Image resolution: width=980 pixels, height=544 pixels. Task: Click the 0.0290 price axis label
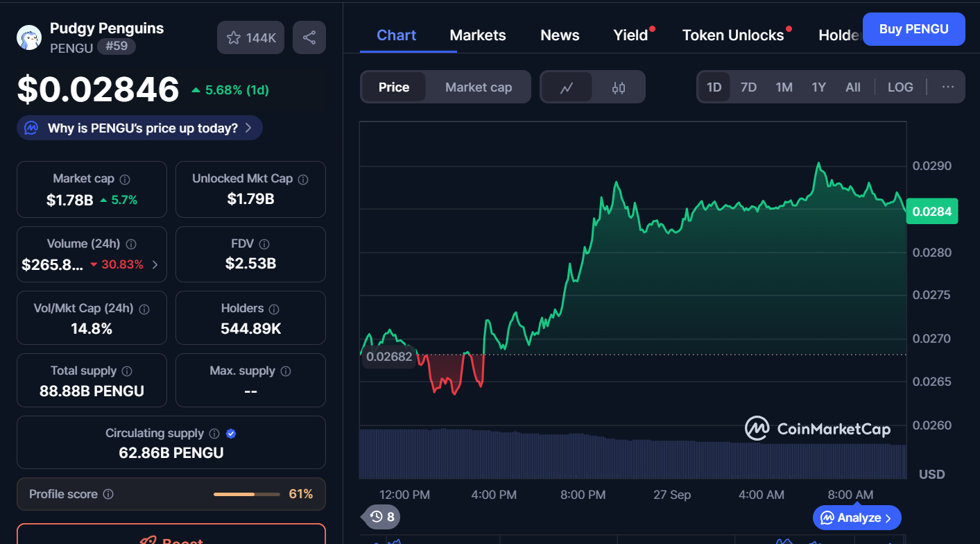pos(931,166)
